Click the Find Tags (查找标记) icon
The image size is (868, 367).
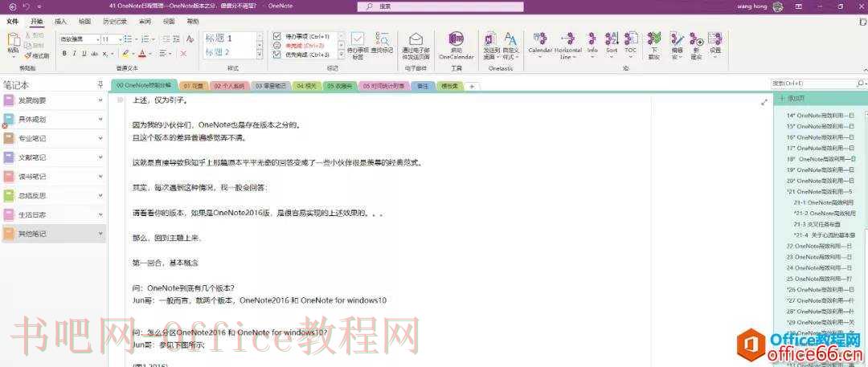[382, 39]
